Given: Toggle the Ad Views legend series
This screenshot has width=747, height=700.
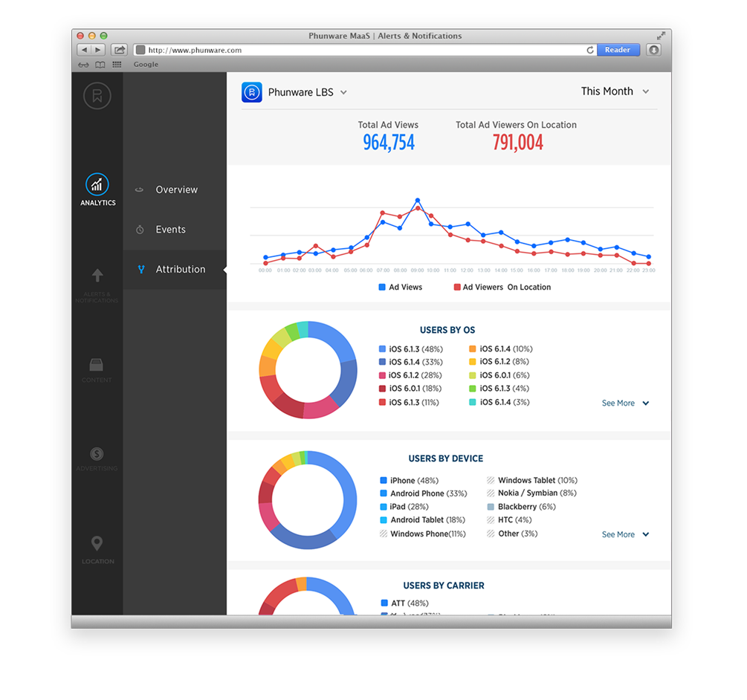Looking at the screenshot, I should [x=400, y=287].
